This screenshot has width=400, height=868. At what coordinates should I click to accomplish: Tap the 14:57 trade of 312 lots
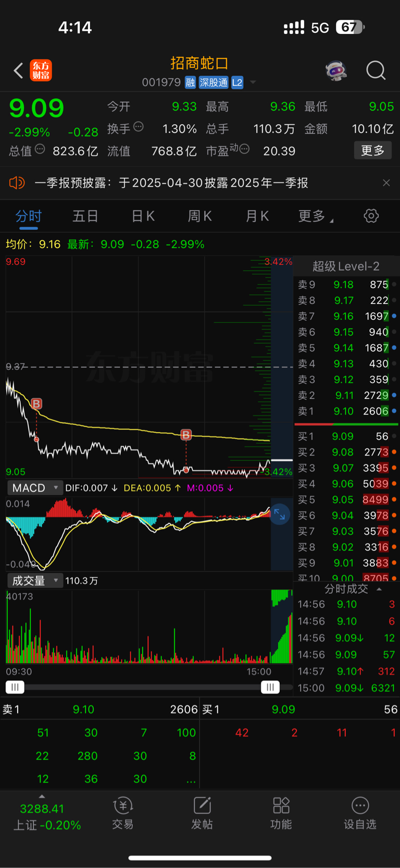point(347,671)
